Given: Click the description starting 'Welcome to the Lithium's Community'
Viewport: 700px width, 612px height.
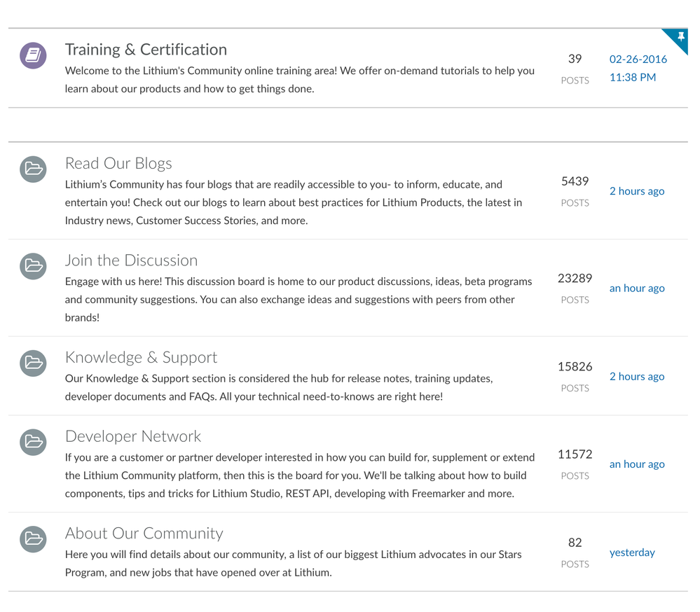Looking at the screenshot, I should pos(300,80).
